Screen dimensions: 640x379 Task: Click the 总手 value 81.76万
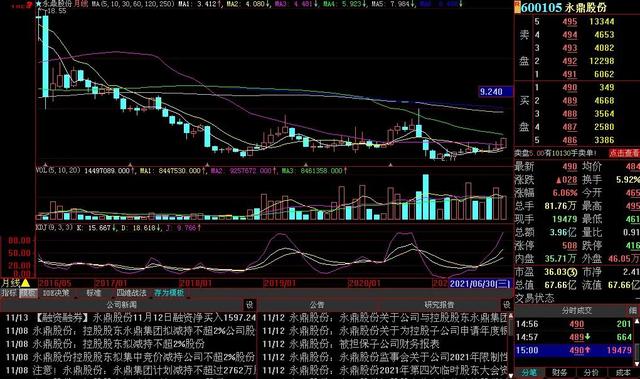point(561,206)
